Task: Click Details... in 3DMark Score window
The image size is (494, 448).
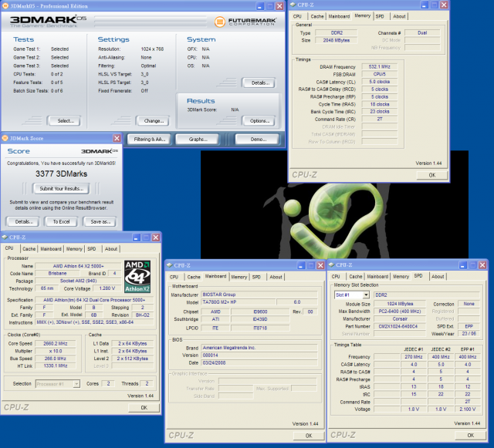Action: (x=23, y=221)
